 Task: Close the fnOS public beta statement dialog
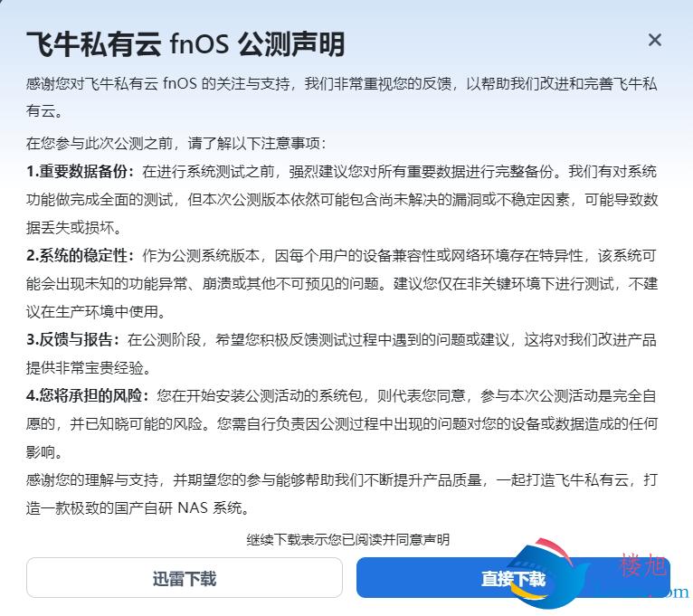(654, 40)
